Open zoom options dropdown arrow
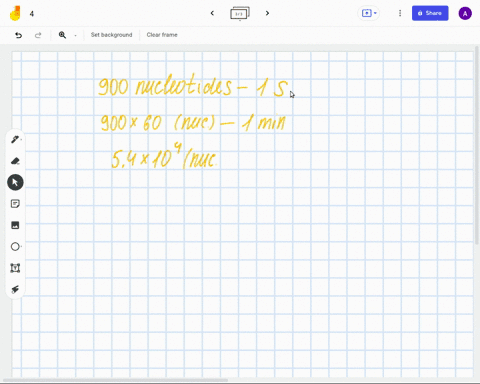 (x=75, y=35)
